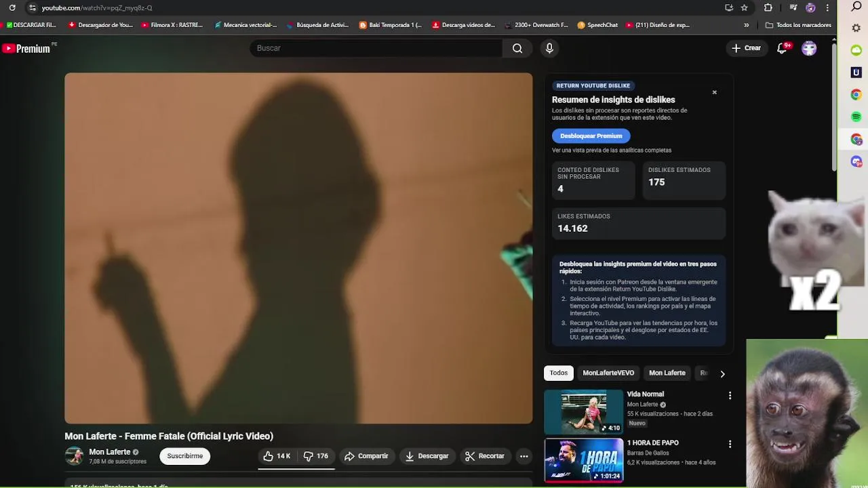
Task: Open the Mon Laferte channel name below video
Action: 110,452
